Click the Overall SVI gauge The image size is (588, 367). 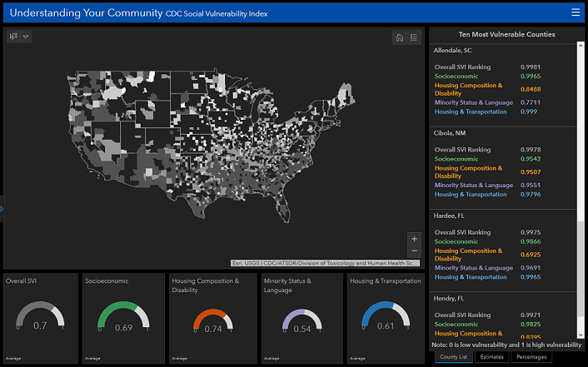click(x=40, y=317)
